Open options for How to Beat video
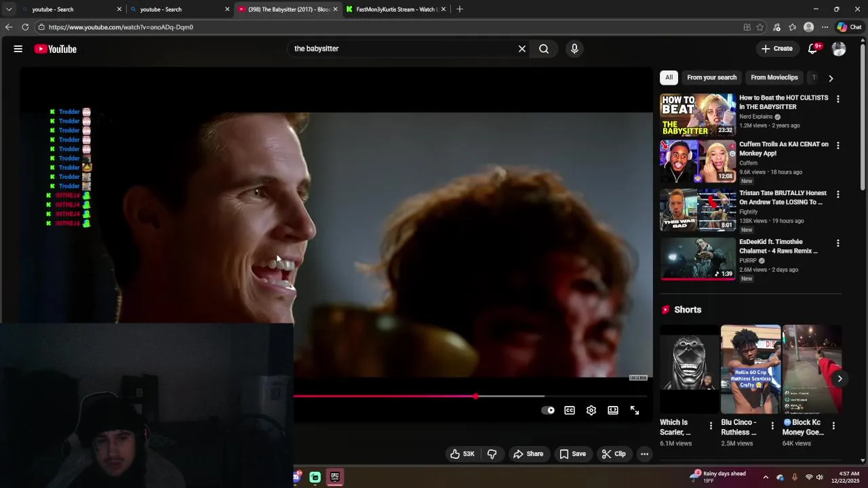868x488 pixels. click(x=837, y=99)
